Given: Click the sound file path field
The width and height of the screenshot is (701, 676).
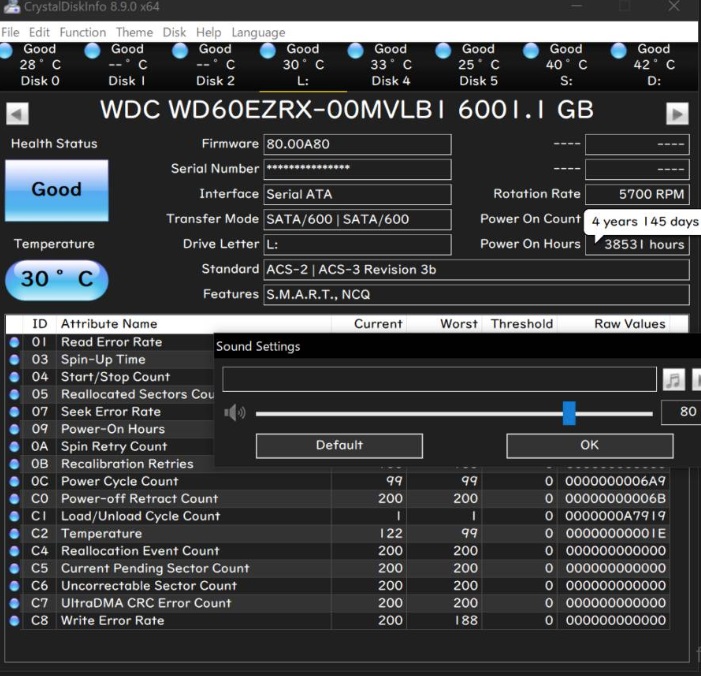Looking at the screenshot, I should click(x=439, y=380).
